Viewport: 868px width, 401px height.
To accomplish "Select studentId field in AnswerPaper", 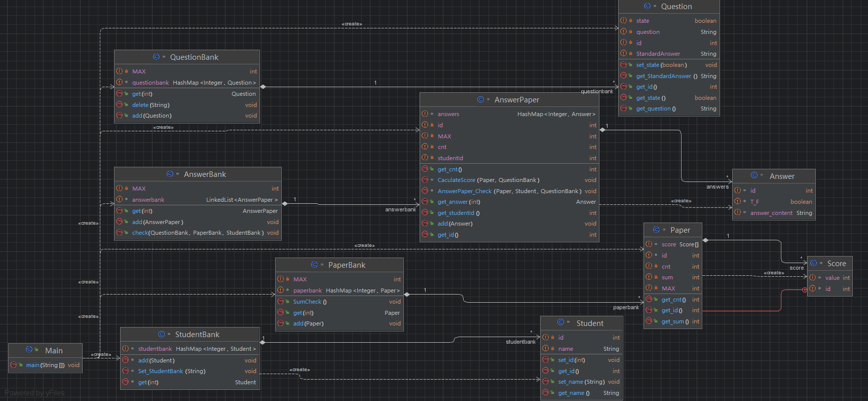I will 509,158.
